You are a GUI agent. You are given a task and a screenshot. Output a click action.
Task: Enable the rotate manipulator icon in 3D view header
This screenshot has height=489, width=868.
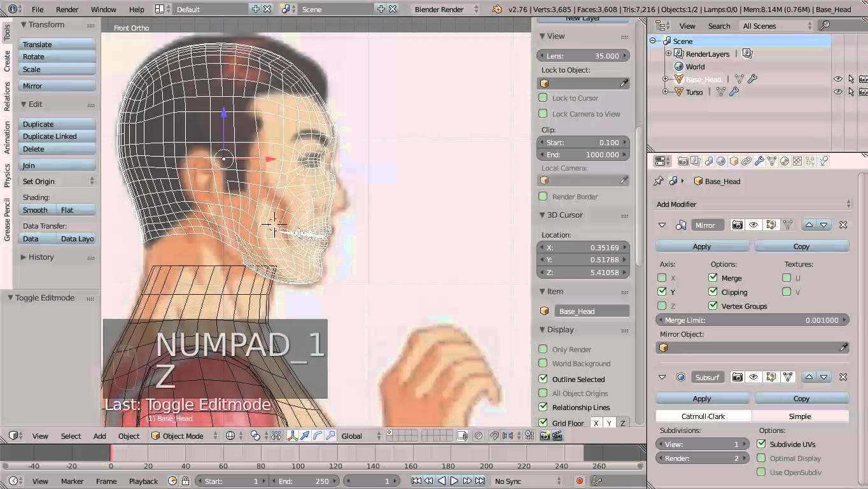tap(318, 436)
